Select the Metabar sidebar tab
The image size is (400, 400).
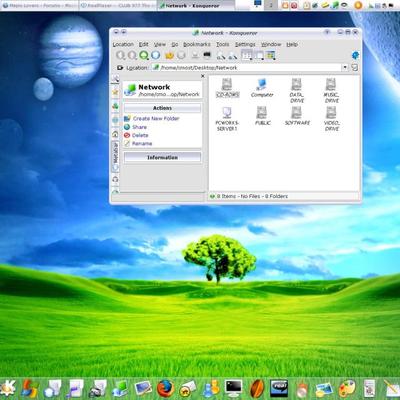point(115,157)
